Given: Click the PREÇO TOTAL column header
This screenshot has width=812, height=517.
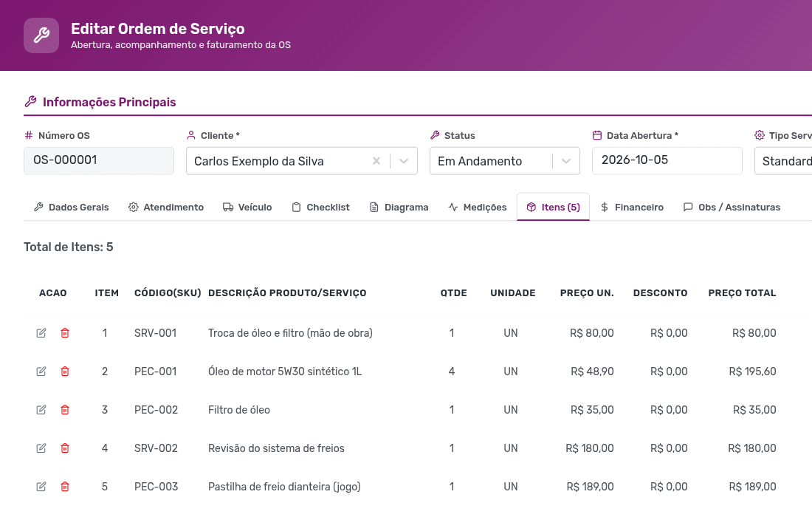Looking at the screenshot, I should (x=742, y=293).
